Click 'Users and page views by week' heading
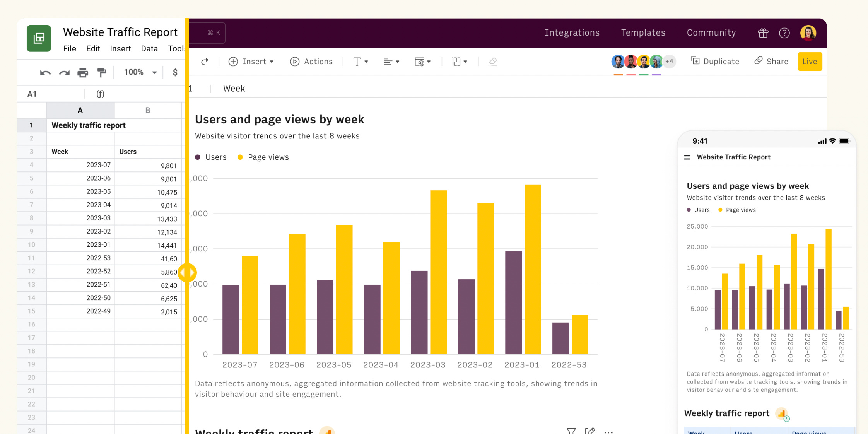This screenshot has height=434, width=868. [x=279, y=120]
